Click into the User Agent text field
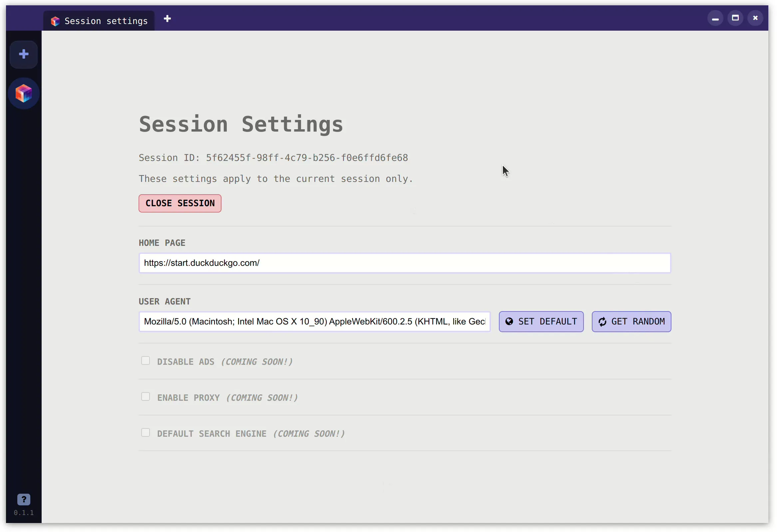The image size is (777, 532). pyautogui.click(x=314, y=322)
